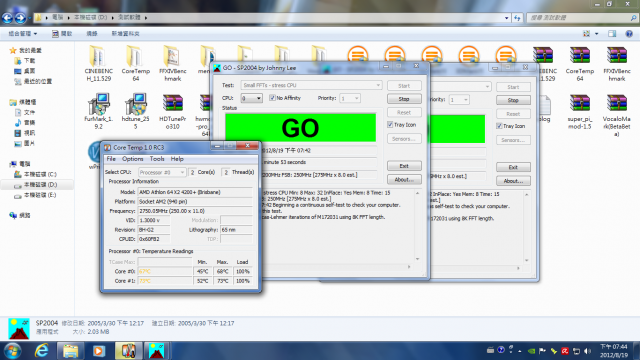Open Core Temp Options menu

pyautogui.click(x=132, y=159)
